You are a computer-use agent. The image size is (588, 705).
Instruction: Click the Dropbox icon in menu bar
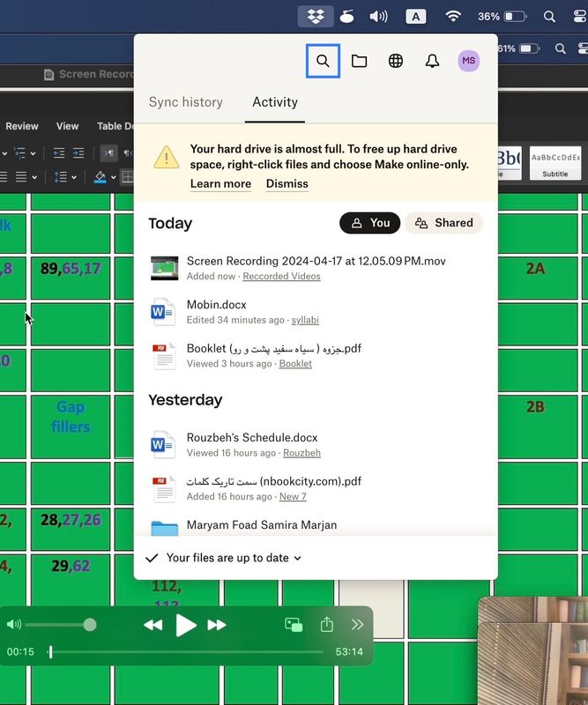pyautogui.click(x=315, y=16)
